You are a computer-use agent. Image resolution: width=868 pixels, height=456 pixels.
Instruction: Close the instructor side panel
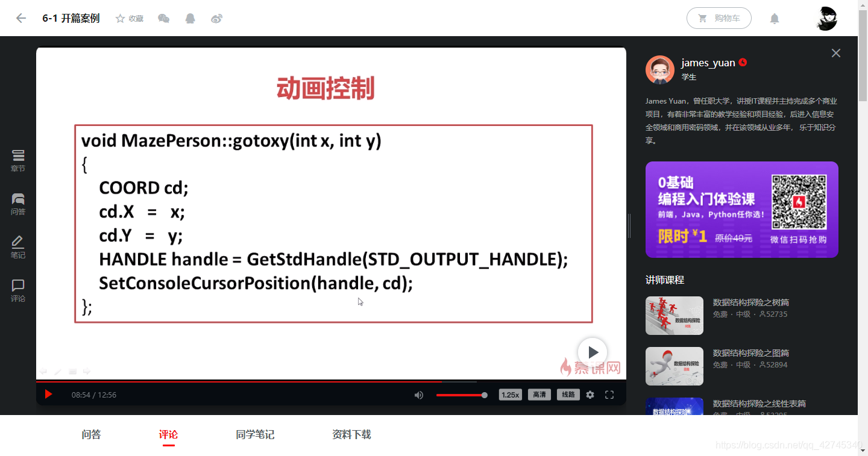pos(836,53)
